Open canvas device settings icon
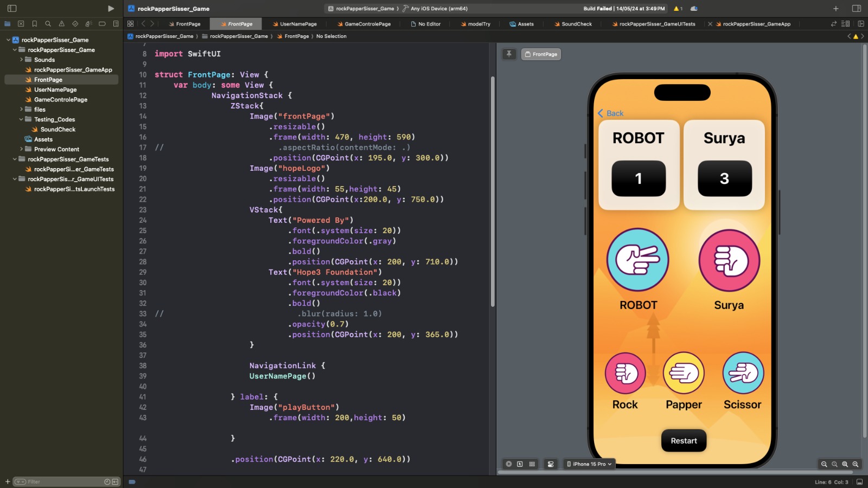Viewport: 868px width, 488px height. click(x=551, y=464)
